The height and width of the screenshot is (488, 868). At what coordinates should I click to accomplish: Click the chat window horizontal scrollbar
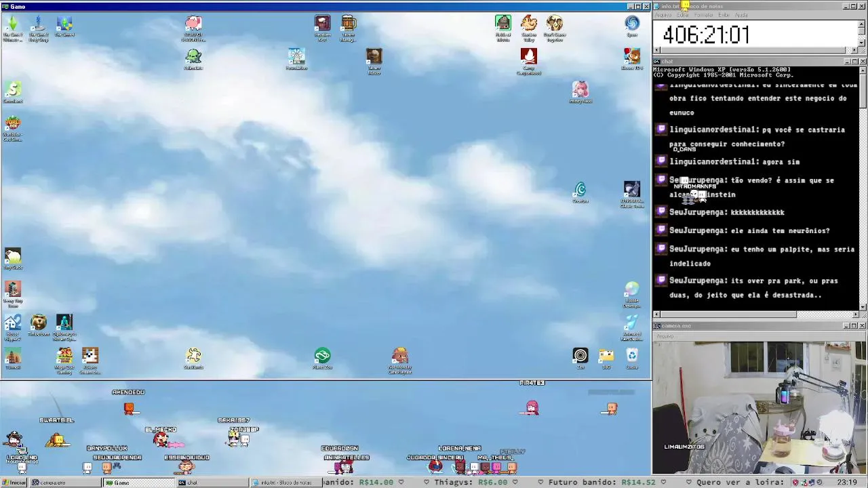[x=755, y=314]
